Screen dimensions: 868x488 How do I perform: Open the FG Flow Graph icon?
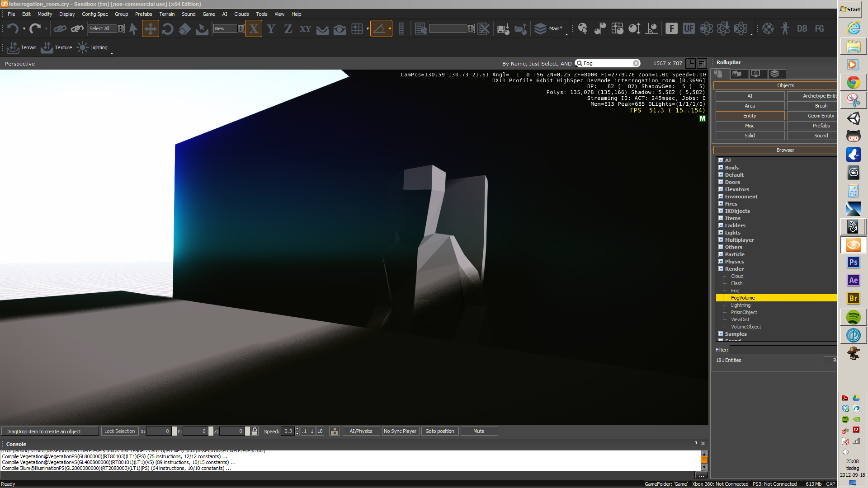pyautogui.click(x=819, y=29)
